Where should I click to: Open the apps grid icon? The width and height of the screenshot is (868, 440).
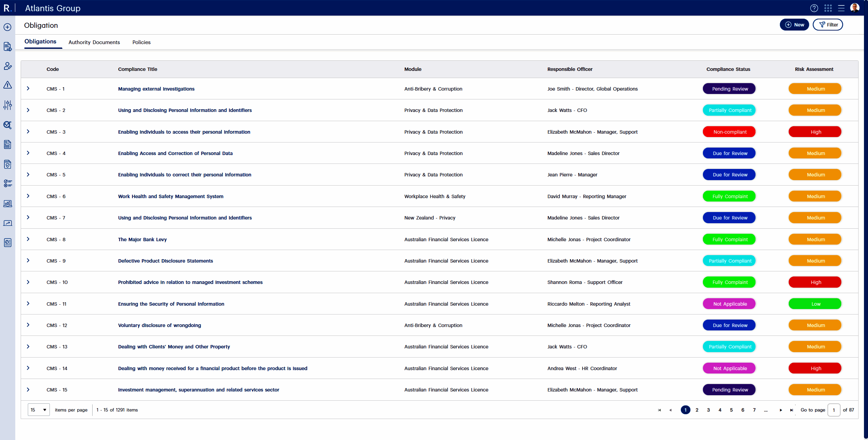[x=828, y=8]
